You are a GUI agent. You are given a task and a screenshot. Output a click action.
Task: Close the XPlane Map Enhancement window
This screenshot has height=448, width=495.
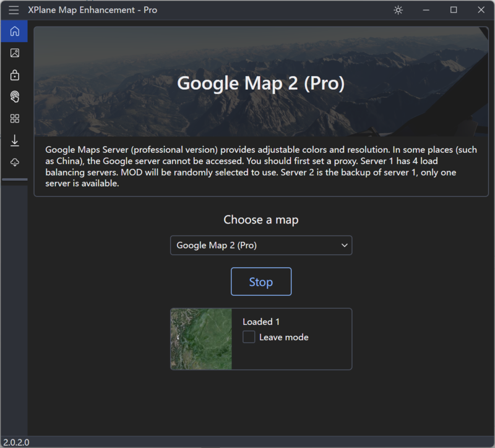(481, 10)
